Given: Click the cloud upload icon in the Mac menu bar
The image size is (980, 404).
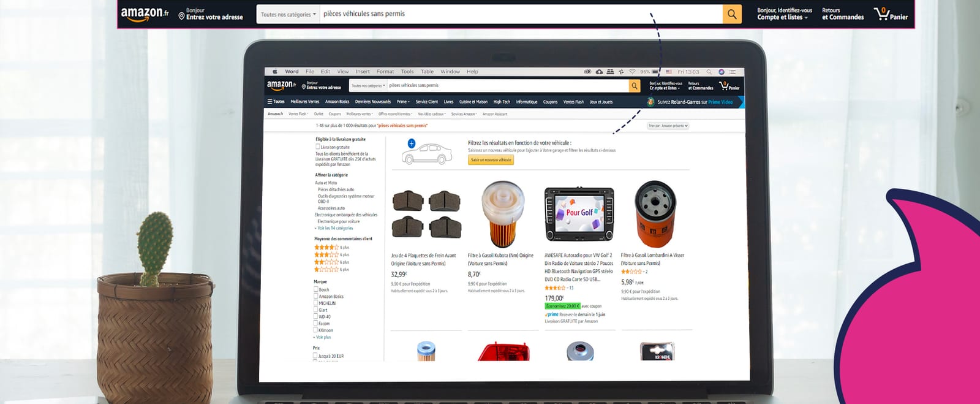Looking at the screenshot, I should (x=599, y=72).
